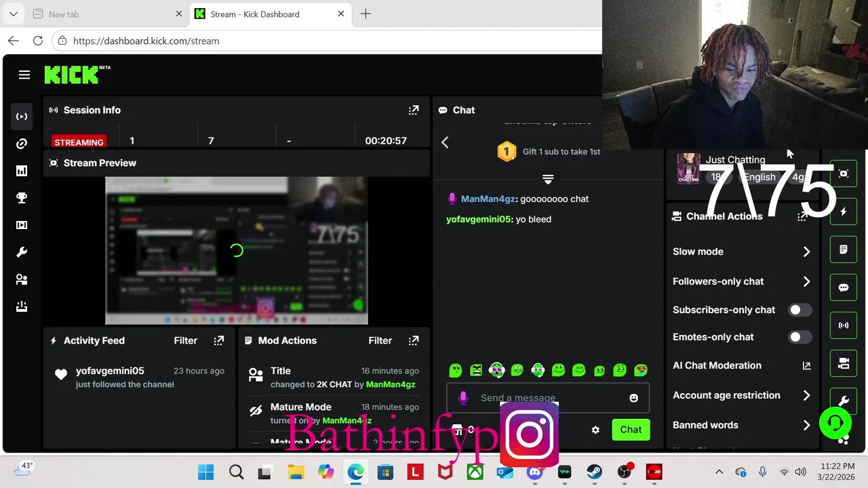
Task: Open OBS Studio from the taskbar
Action: pyautogui.click(x=624, y=472)
